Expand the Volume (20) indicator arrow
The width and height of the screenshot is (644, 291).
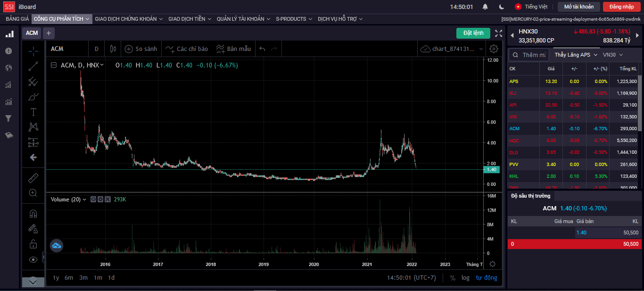[x=84, y=200]
